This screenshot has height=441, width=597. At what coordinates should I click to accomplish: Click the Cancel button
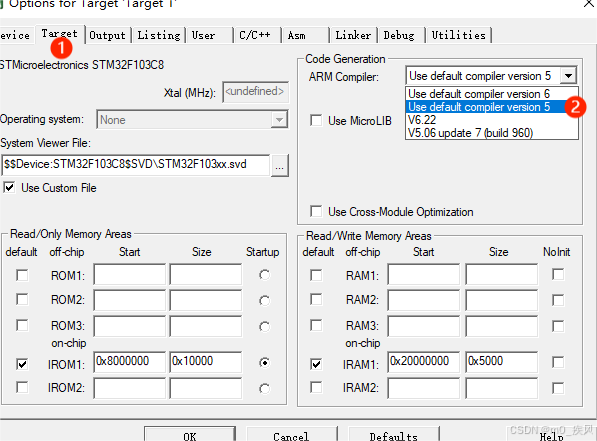[291, 435]
